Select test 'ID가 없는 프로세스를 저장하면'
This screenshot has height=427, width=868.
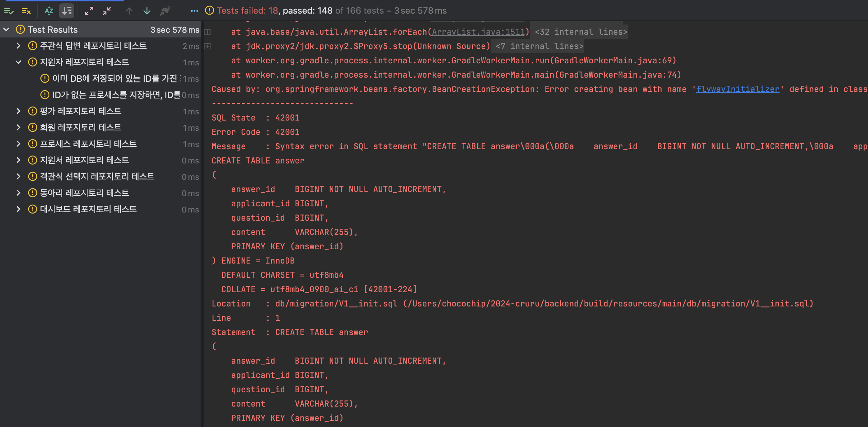click(x=116, y=95)
